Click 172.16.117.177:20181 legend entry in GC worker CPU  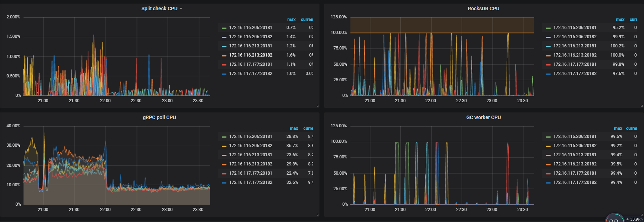(x=575, y=173)
